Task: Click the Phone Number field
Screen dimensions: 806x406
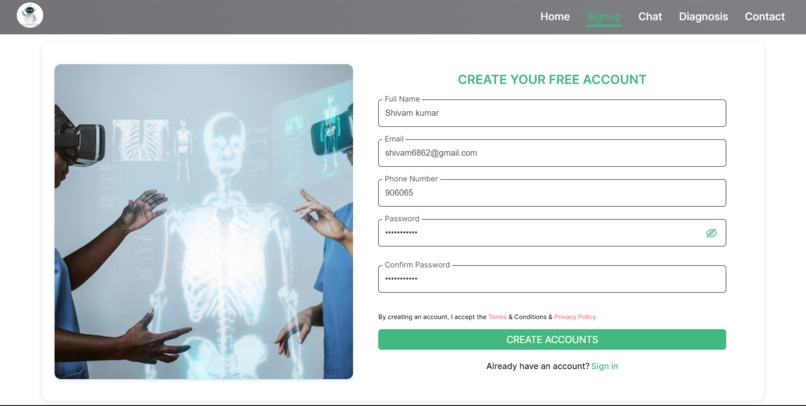Action: point(552,193)
